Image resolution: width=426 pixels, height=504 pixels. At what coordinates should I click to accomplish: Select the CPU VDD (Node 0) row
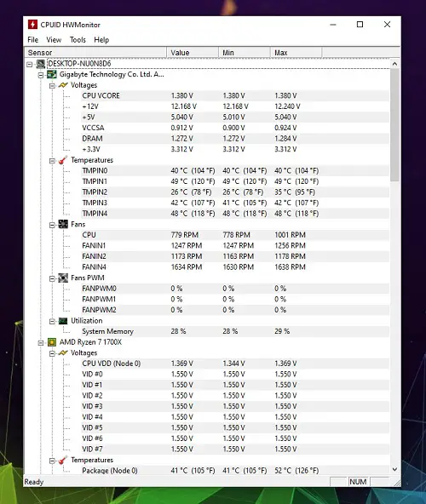(235, 364)
